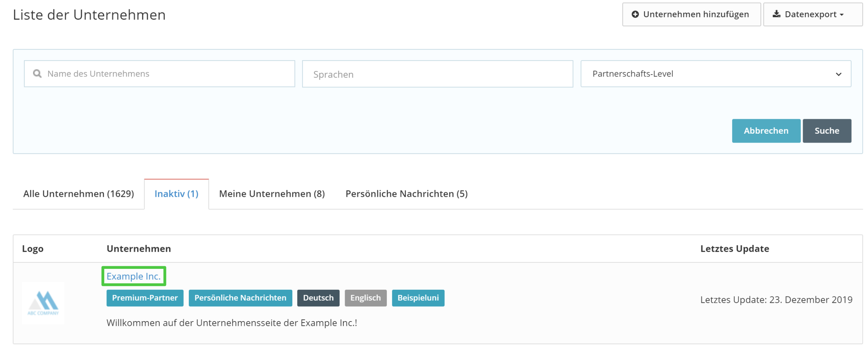Open the Example Inc. company link
The image size is (868, 348).
click(134, 276)
